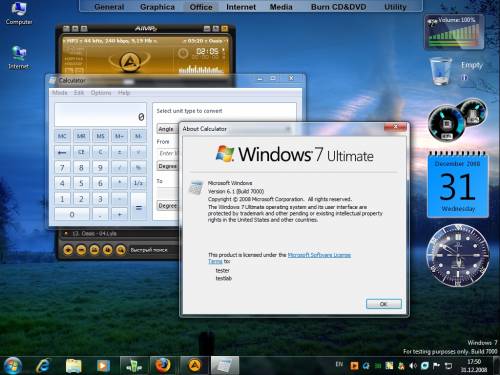Image resolution: width=500 pixels, height=375 pixels.
Task: Click the 1/x reciprocal key
Action: point(138,183)
